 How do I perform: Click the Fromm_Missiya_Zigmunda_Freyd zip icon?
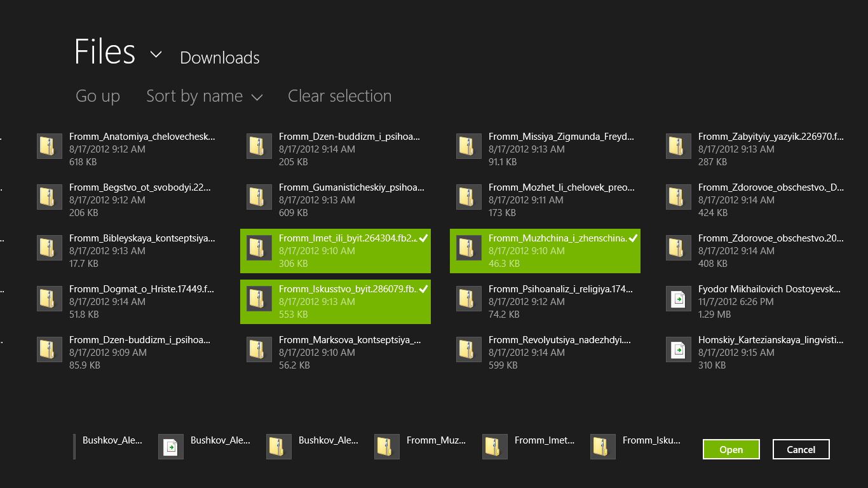click(x=469, y=146)
